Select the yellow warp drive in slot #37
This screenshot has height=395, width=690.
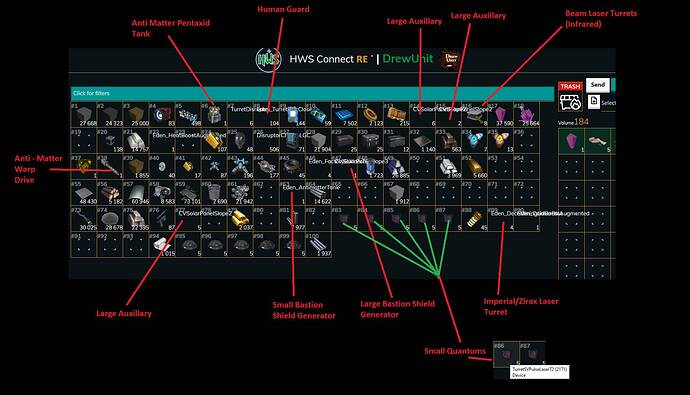pyautogui.click(x=84, y=166)
